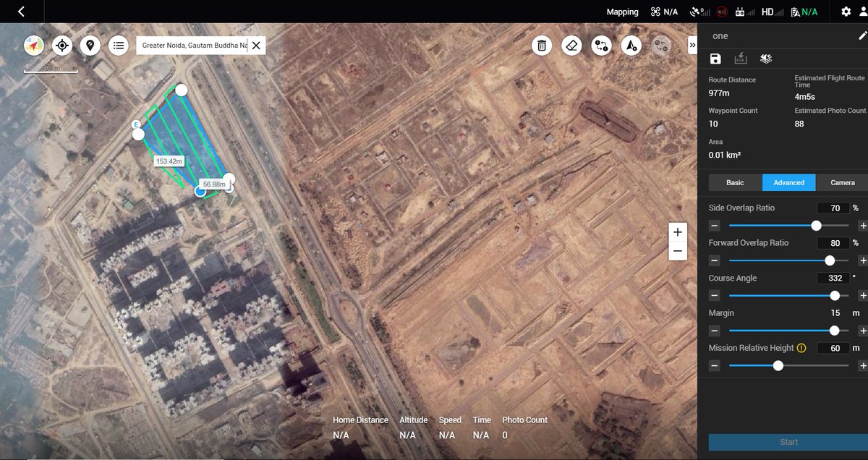Zoom in the map with plus
The height and width of the screenshot is (460, 868).
677,232
